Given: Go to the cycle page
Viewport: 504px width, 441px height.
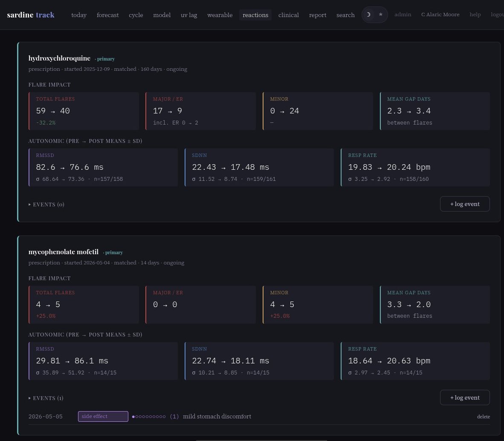Looking at the screenshot, I should tap(136, 15).
